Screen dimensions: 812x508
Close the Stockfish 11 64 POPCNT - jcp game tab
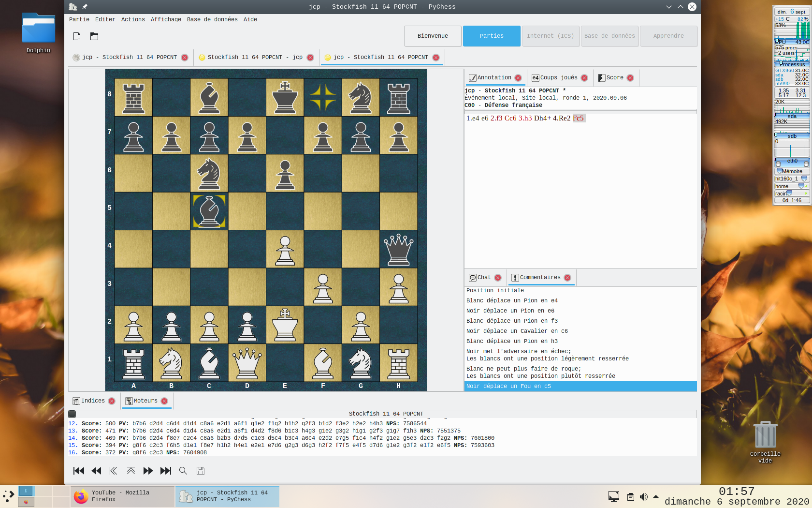tap(310, 58)
